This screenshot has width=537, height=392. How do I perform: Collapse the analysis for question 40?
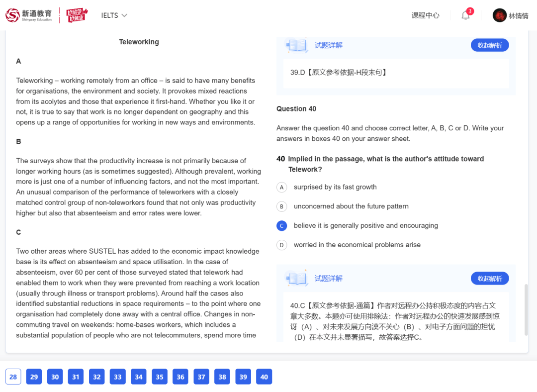point(490,279)
